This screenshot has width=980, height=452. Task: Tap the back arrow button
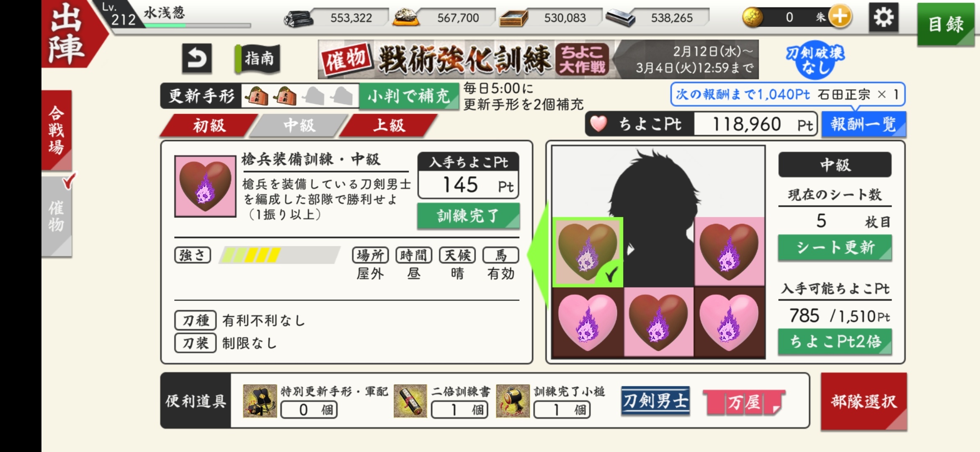197,58
